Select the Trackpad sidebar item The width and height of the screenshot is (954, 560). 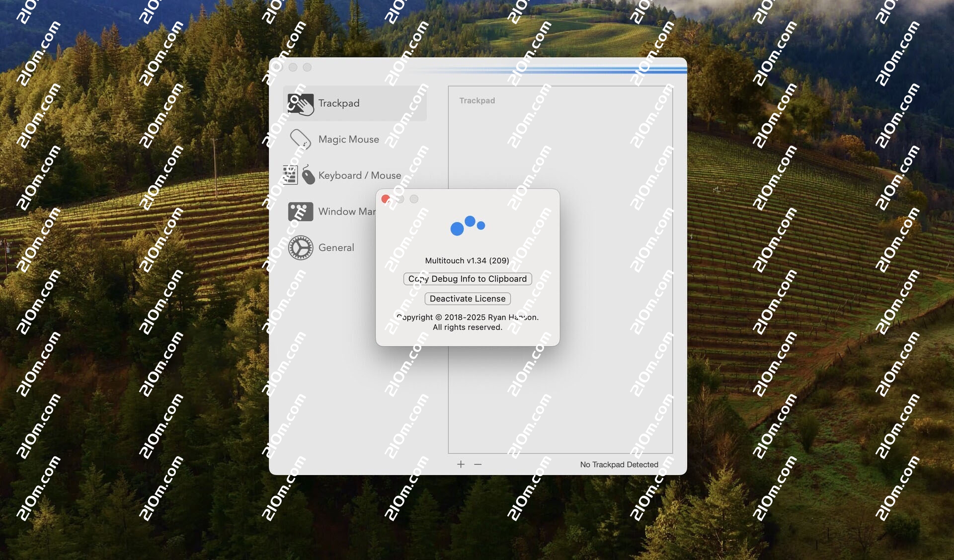point(355,103)
